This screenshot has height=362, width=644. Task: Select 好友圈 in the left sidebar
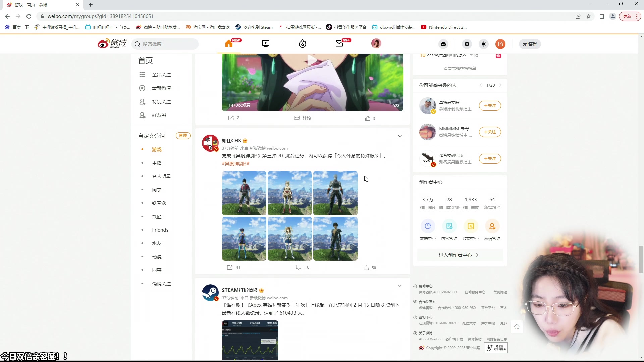pos(159,115)
